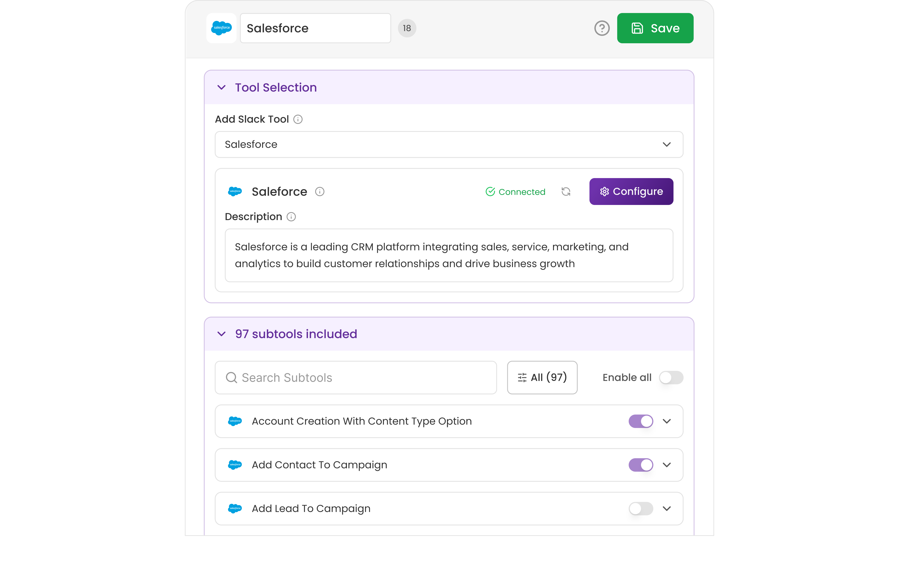Click the 18 count badge
This screenshot has height=588, width=899.
click(406, 28)
